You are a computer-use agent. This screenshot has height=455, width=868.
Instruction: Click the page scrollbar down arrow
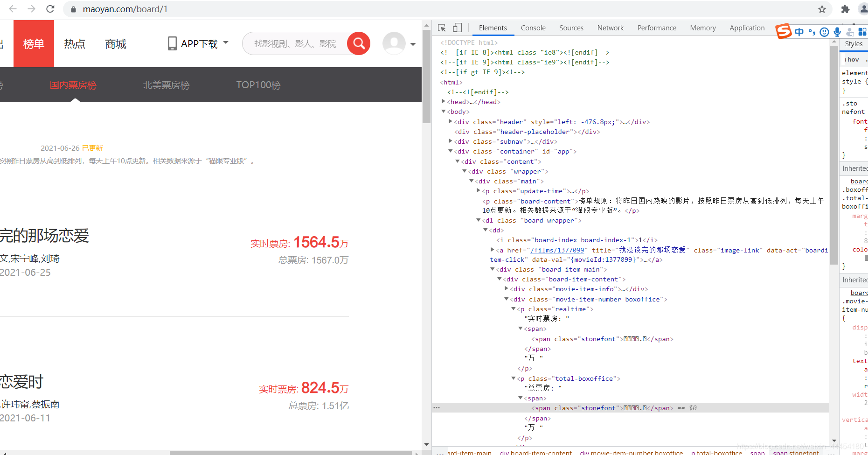click(426, 445)
